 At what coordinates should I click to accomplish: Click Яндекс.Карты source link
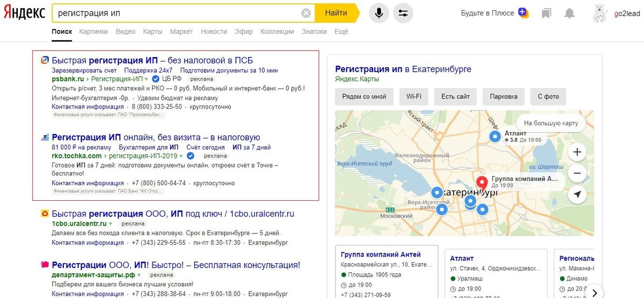pos(357,79)
